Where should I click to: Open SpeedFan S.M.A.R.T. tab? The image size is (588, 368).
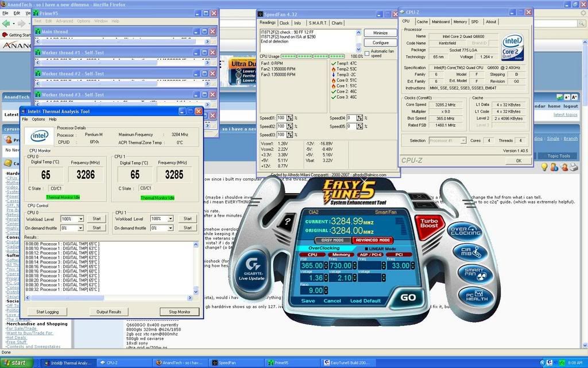(318, 23)
